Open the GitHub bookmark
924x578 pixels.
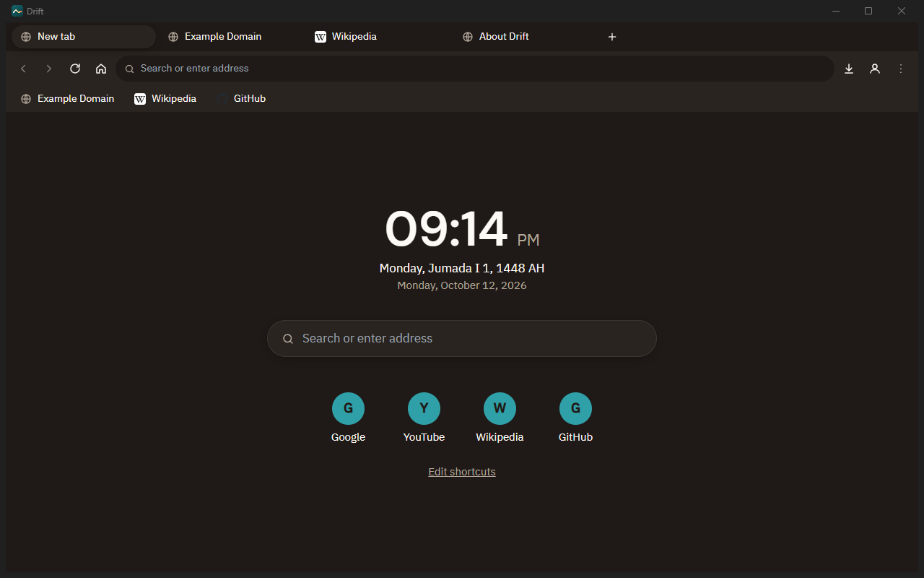[x=241, y=99]
